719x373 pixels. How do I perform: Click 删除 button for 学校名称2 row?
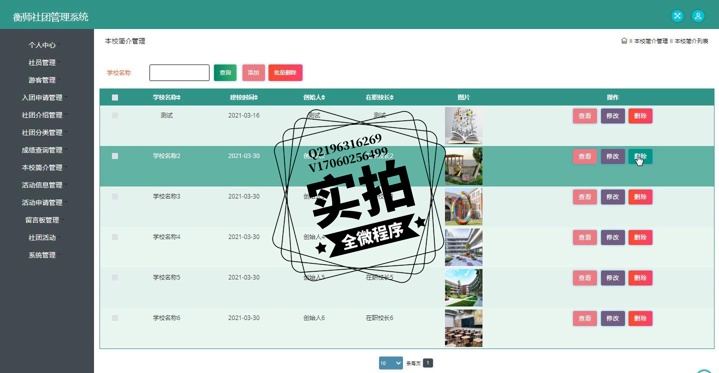pyautogui.click(x=640, y=156)
